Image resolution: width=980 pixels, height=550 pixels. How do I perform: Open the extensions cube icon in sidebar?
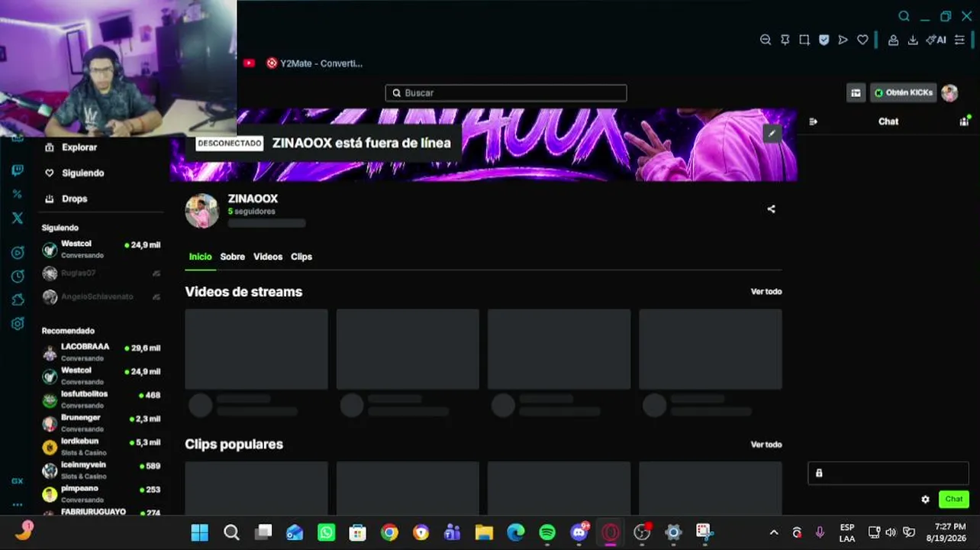pyautogui.click(x=18, y=299)
